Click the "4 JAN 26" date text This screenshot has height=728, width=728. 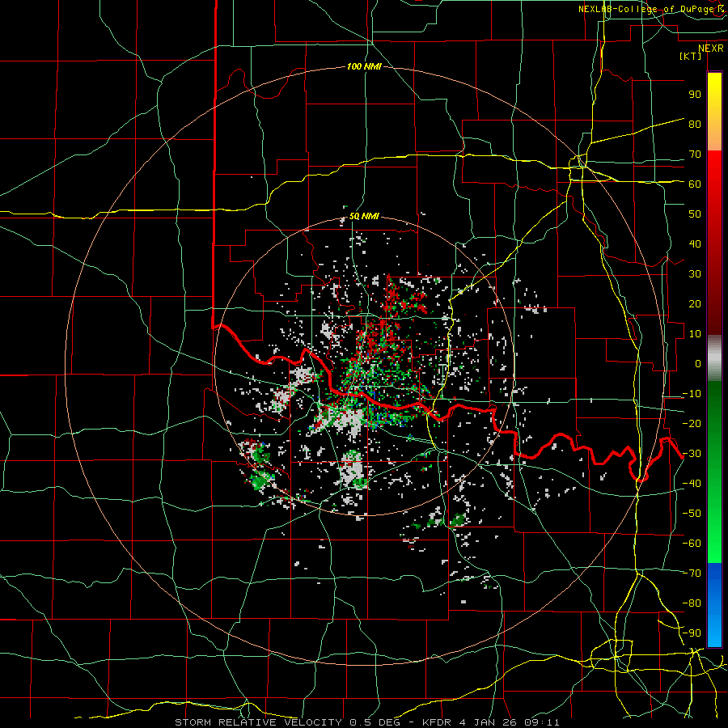pyautogui.click(x=487, y=722)
